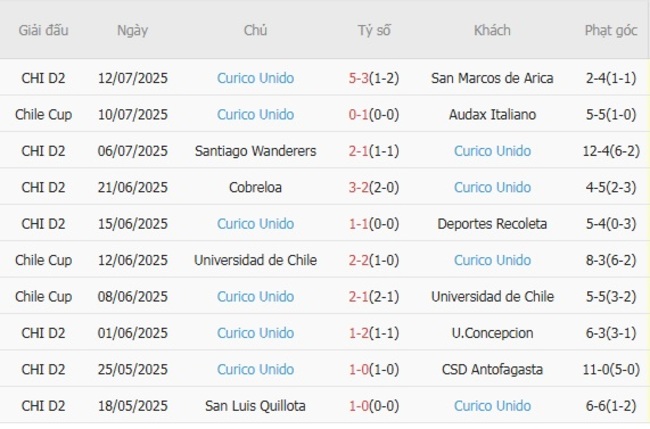Image resolution: width=650 pixels, height=429 pixels.
Task: Click the Tỷ số column header
Action: (x=374, y=30)
